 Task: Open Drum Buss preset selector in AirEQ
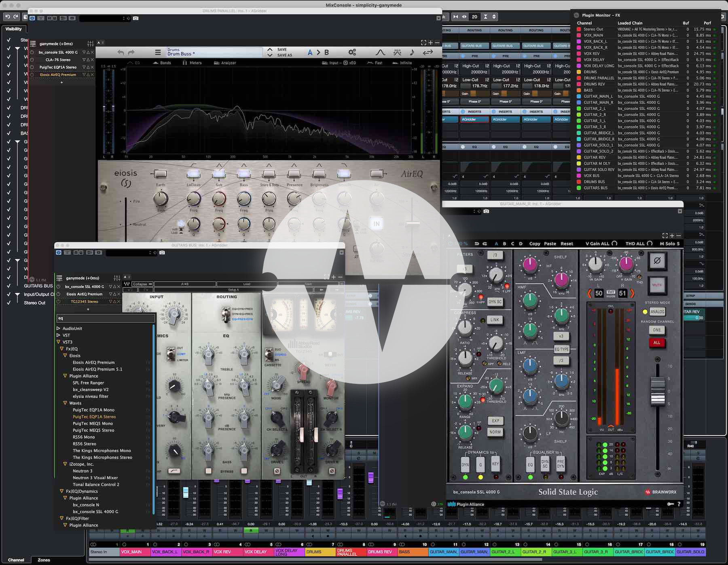[x=214, y=52]
